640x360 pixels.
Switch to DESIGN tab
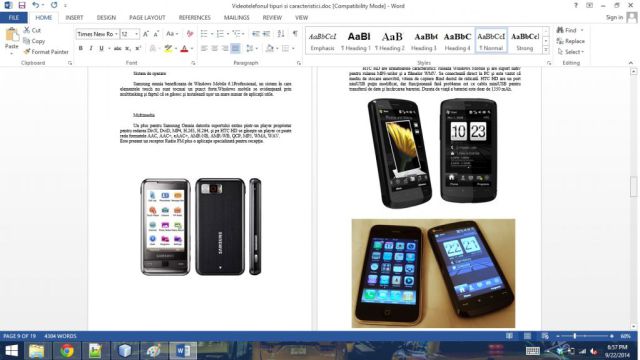point(106,18)
